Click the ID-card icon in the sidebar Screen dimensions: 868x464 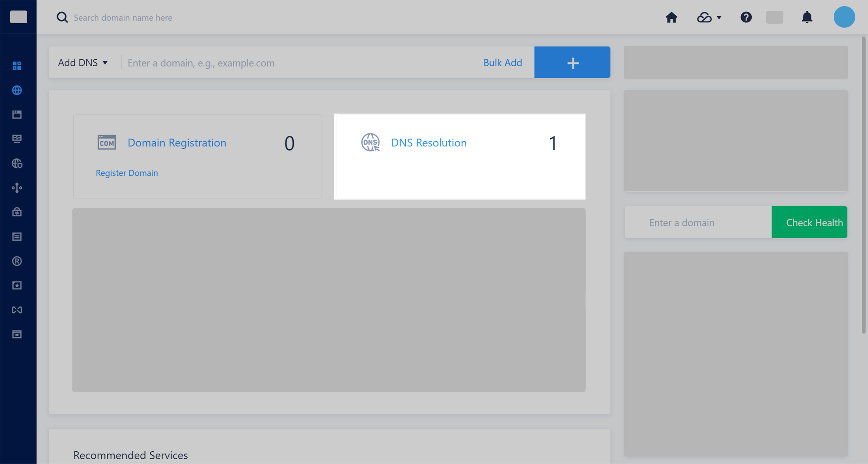(x=17, y=139)
